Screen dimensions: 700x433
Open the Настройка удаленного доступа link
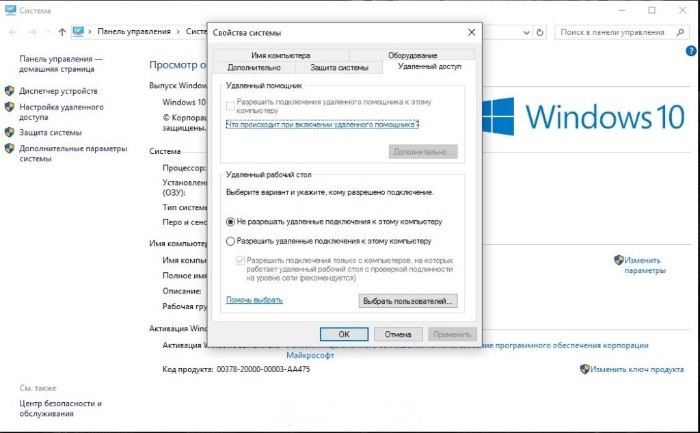point(61,112)
